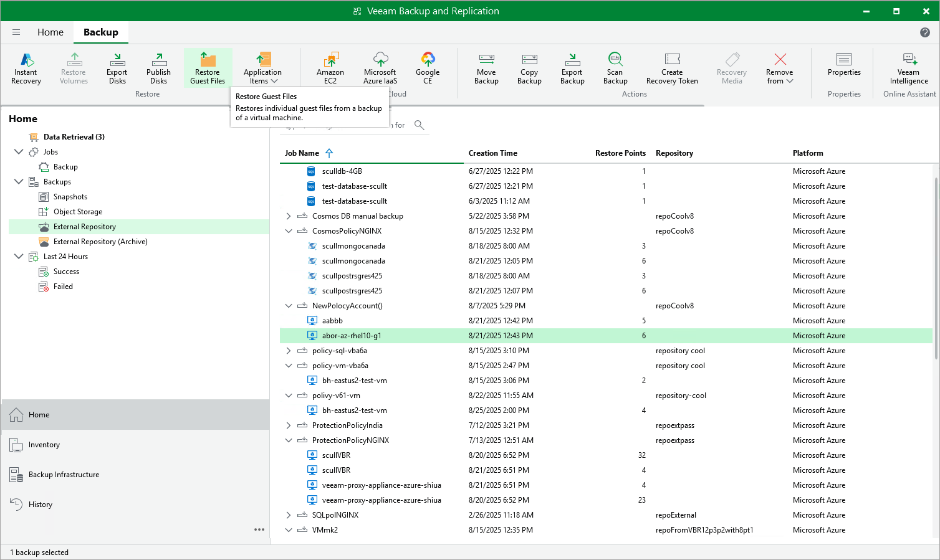The image size is (940, 560).
Task: Collapse the policy-vm-vba6a row
Action: [289, 366]
